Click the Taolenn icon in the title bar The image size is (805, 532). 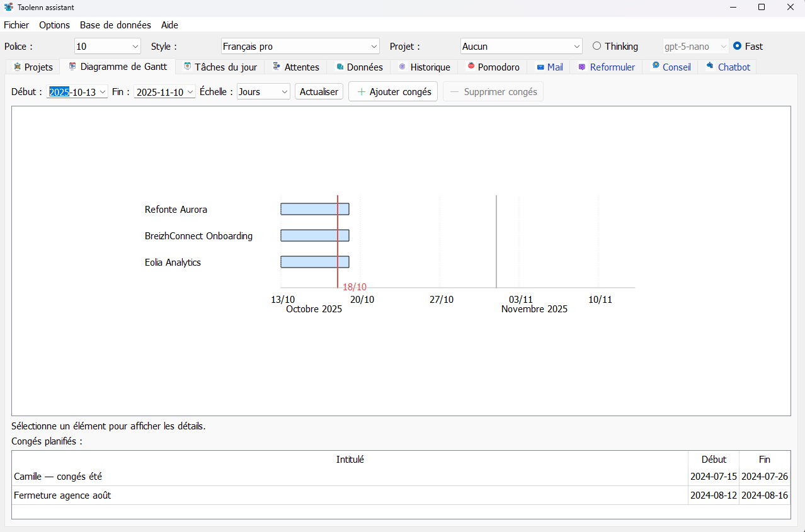click(8, 7)
